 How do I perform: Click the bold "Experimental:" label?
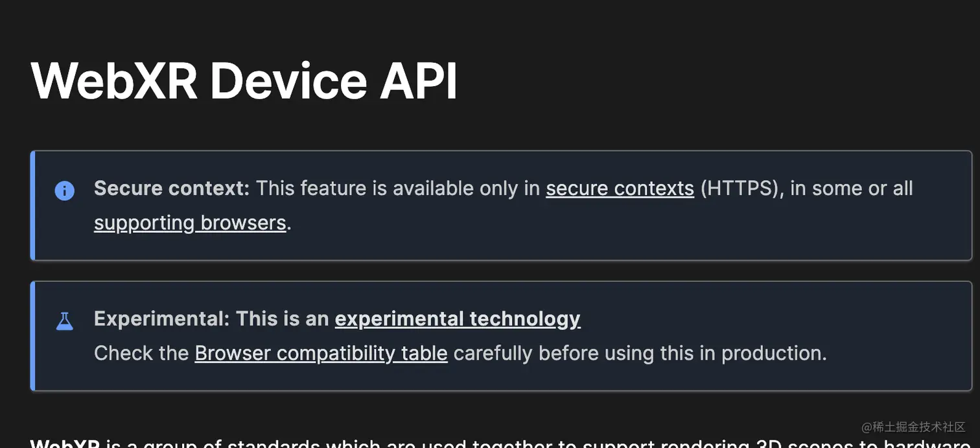(161, 319)
